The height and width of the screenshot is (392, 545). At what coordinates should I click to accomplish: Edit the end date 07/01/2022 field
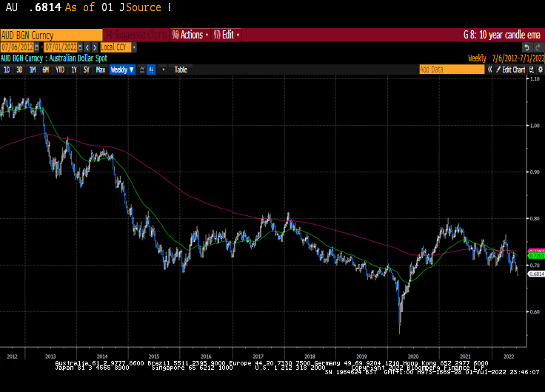click(x=61, y=47)
